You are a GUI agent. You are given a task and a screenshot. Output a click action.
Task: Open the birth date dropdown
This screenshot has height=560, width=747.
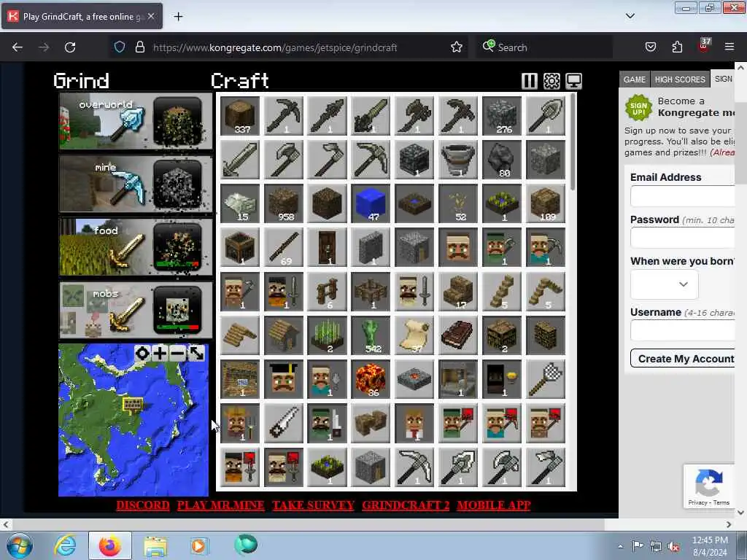(664, 284)
